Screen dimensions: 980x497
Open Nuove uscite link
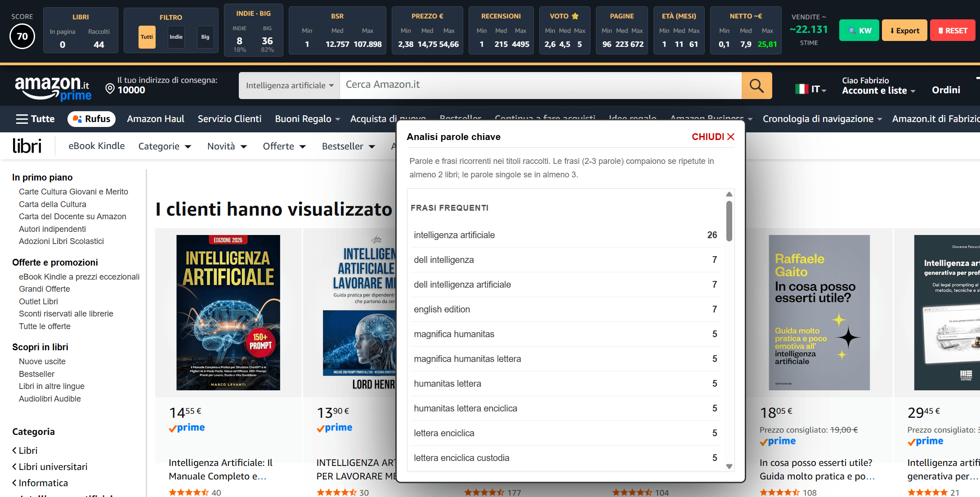[x=42, y=361]
